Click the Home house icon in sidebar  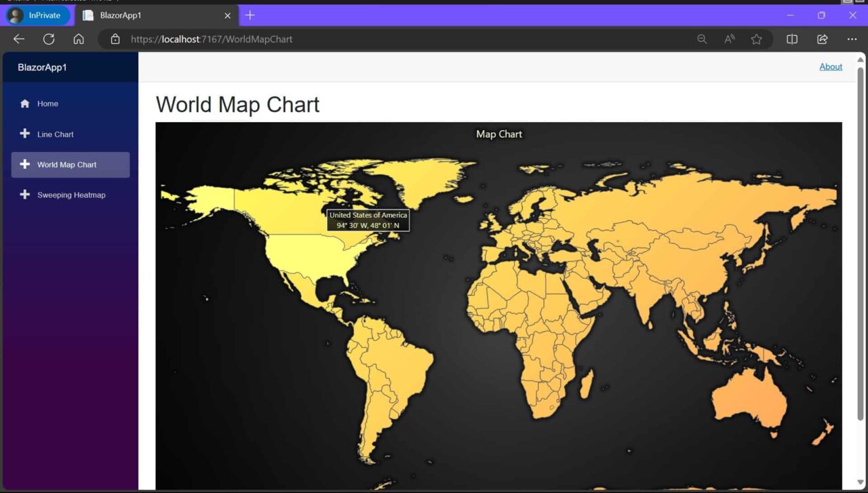25,104
